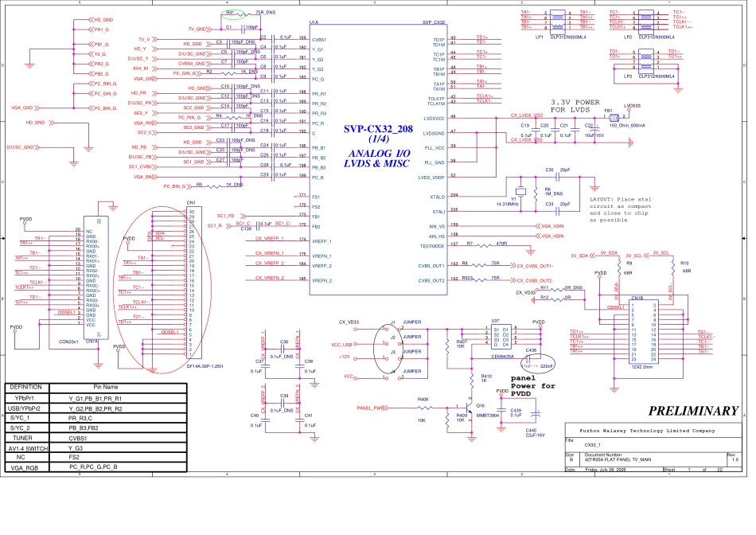Click the "TESTMODE" pin label

(x=432, y=246)
